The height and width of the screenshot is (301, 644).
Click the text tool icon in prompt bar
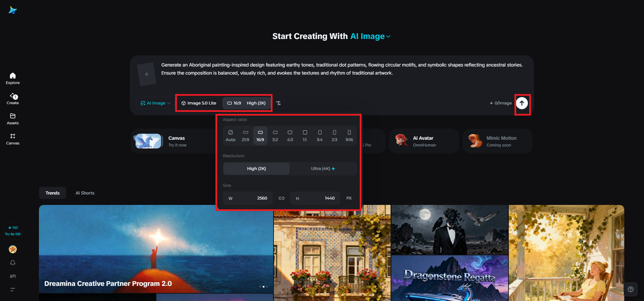pos(279,103)
